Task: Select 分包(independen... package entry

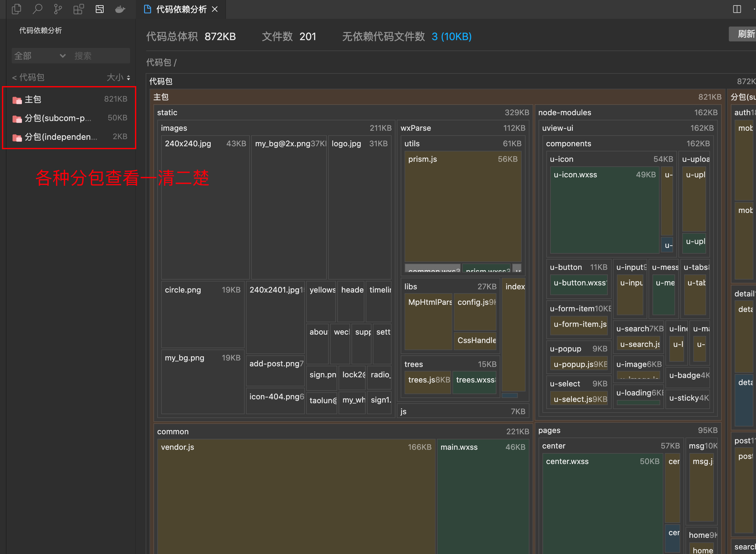Action: tap(61, 137)
